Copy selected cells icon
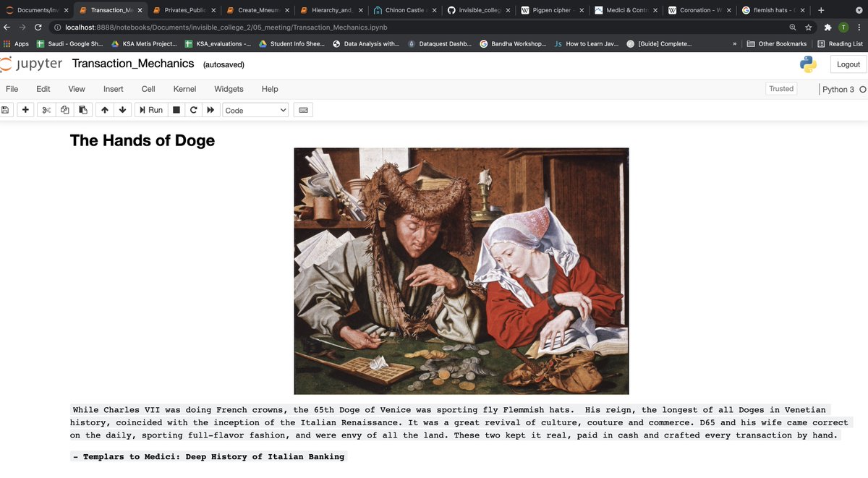This screenshot has width=868, height=478. point(65,110)
